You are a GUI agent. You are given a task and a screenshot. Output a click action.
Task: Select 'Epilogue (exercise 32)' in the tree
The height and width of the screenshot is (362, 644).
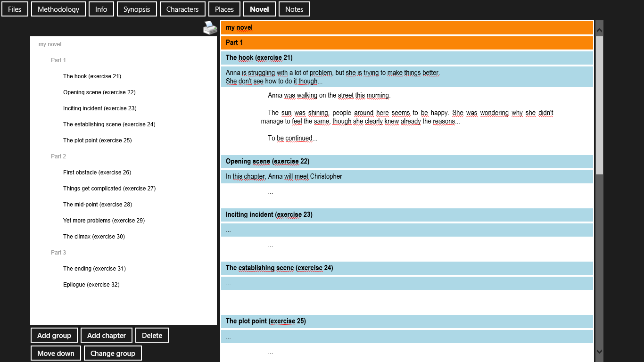pyautogui.click(x=91, y=285)
